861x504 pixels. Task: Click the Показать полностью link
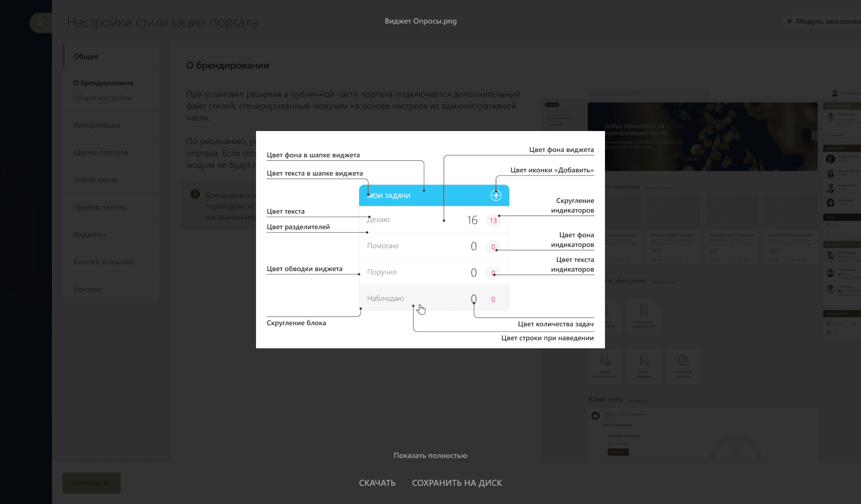click(430, 455)
